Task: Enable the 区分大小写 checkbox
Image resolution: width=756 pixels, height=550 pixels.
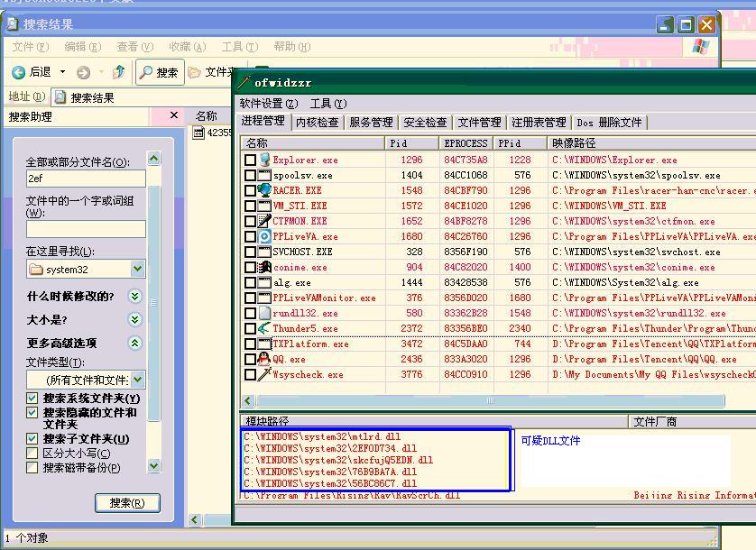Action: (32, 454)
